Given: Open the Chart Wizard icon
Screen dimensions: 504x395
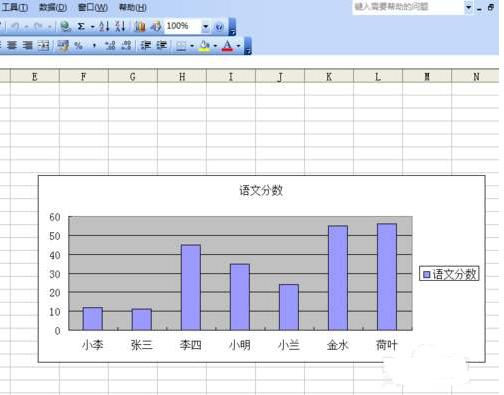Looking at the screenshot, I should coord(140,26).
